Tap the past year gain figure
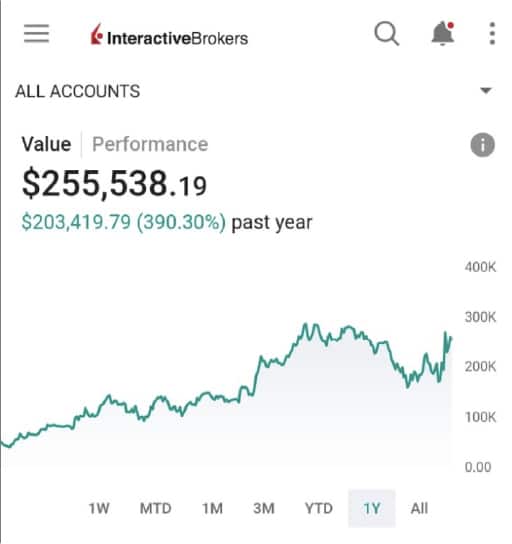The width and height of the screenshot is (512, 544). (x=123, y=222)
